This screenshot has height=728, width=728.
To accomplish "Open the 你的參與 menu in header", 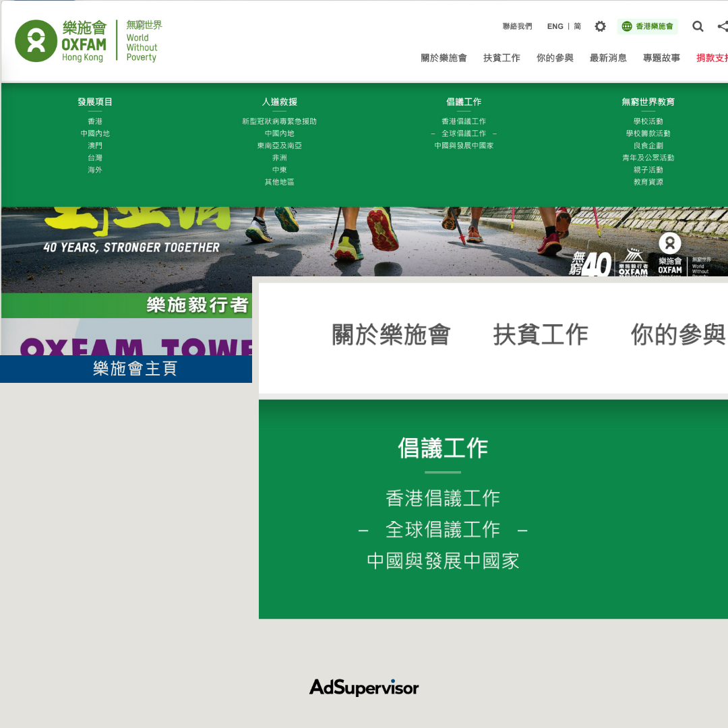I will 555,58.
